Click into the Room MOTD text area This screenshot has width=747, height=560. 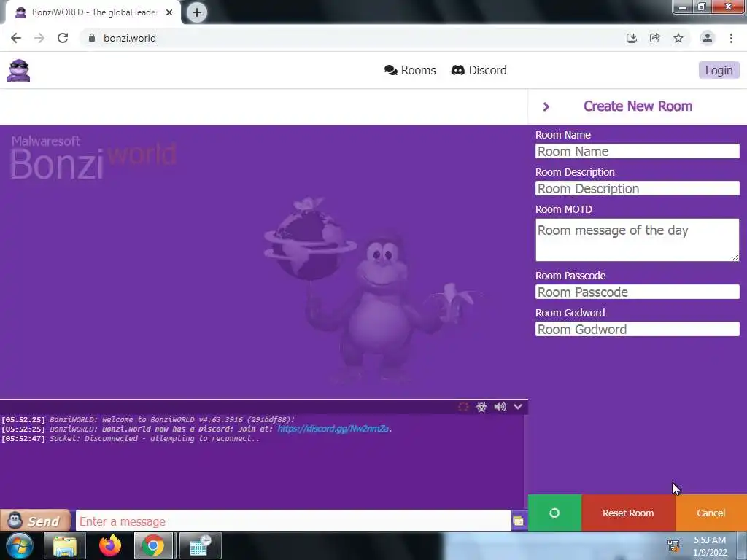click(x=638, y=240)
